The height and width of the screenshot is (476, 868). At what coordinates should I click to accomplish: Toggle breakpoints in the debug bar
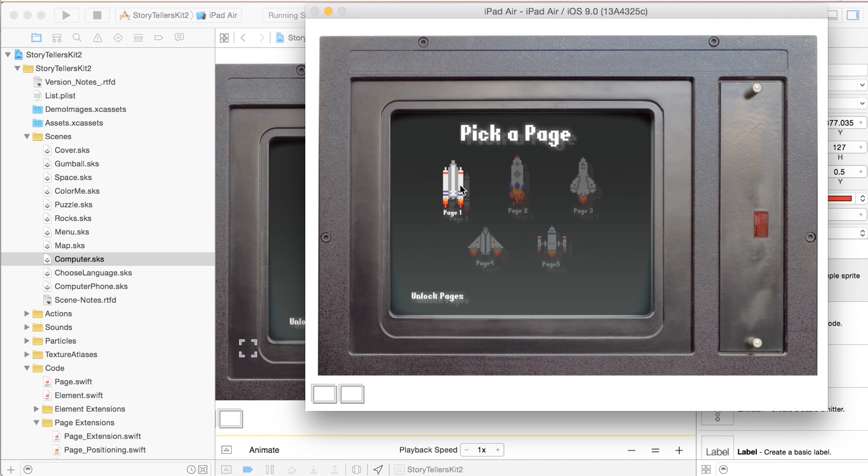tap(248, 469)
